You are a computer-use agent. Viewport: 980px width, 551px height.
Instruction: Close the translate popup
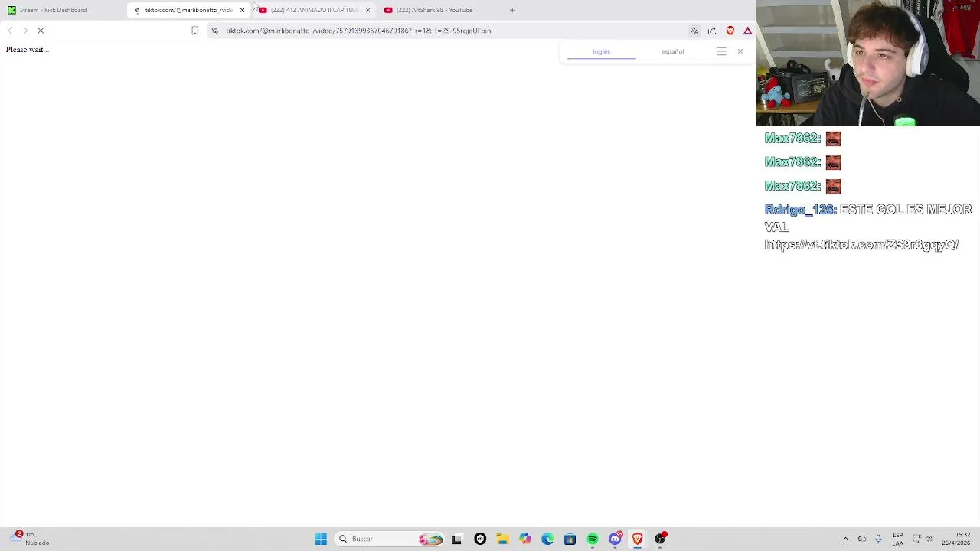[x=740, y=51]
